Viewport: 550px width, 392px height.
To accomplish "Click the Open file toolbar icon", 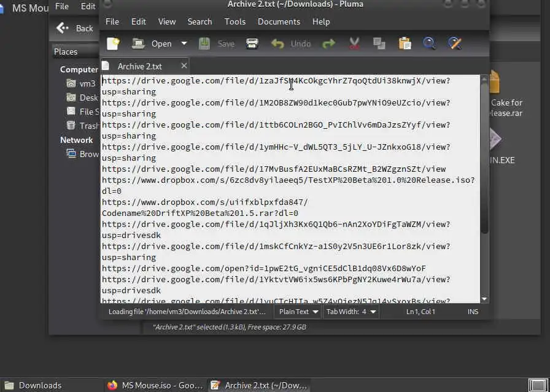I will point(138,44).
